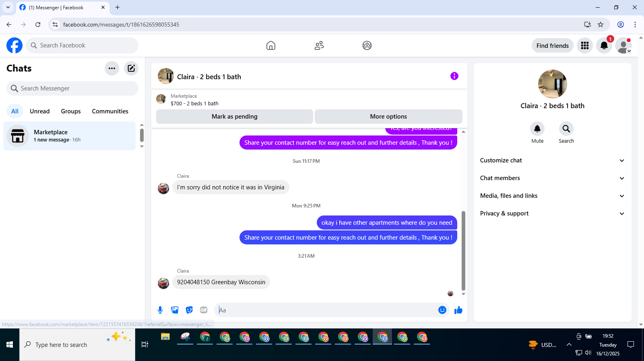Expand Privacy & support section

point(552,213)
